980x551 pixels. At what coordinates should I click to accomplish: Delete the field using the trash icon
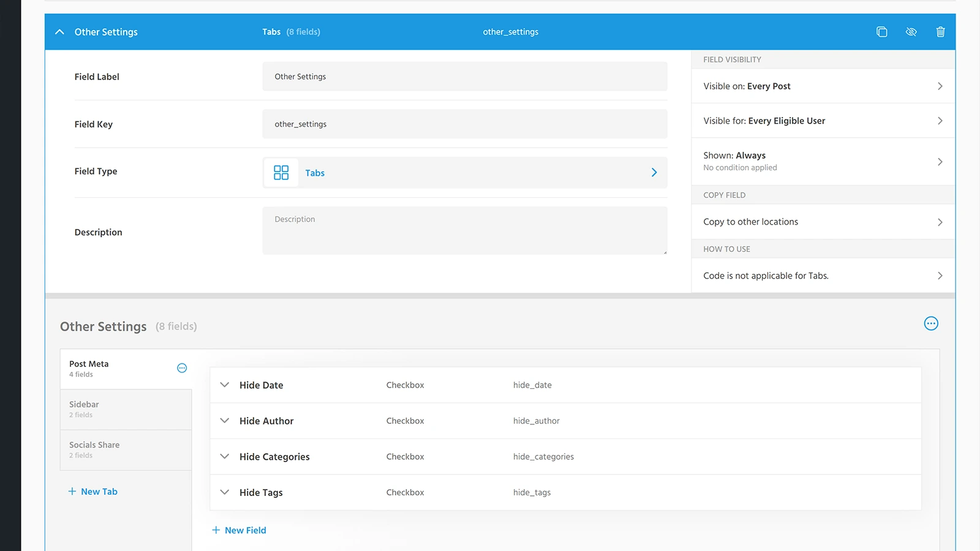(x=940, y=31)
